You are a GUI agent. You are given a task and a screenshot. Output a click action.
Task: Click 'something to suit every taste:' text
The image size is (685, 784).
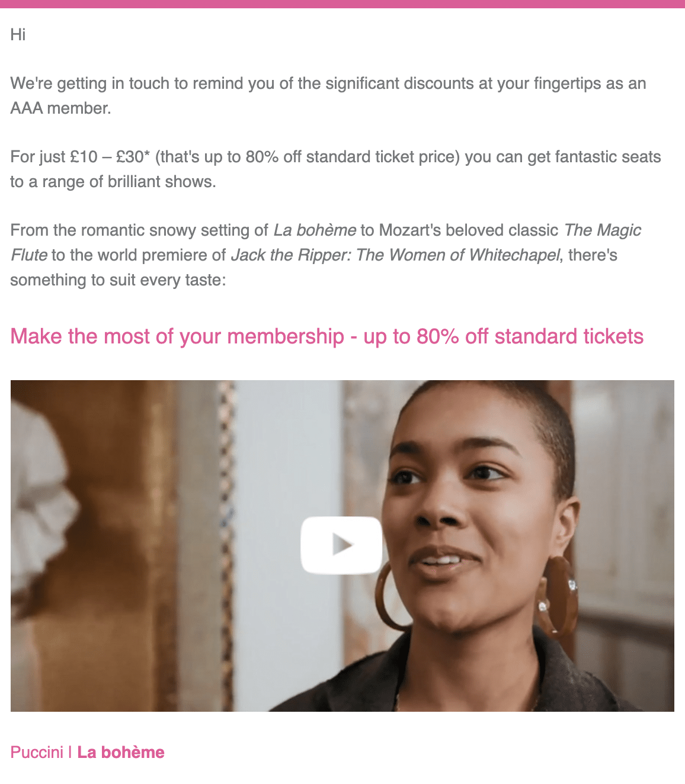[x=118, y=279]
